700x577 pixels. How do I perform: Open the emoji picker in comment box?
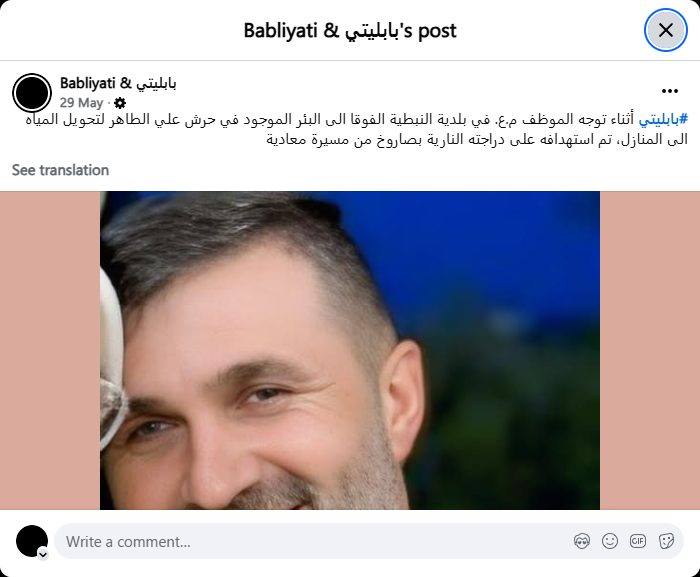coord(610,541)
